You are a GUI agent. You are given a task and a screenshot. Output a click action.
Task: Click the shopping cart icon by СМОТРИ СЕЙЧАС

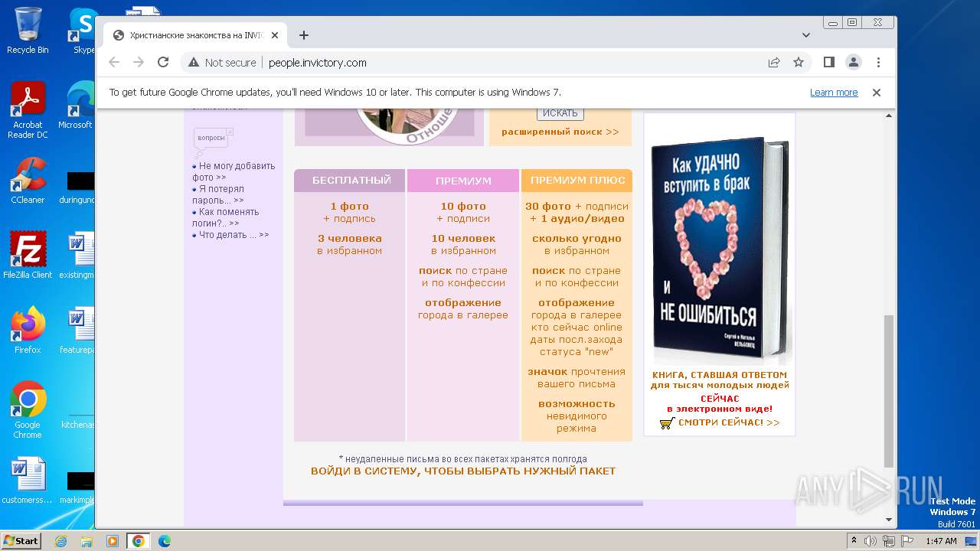[667, 422]
